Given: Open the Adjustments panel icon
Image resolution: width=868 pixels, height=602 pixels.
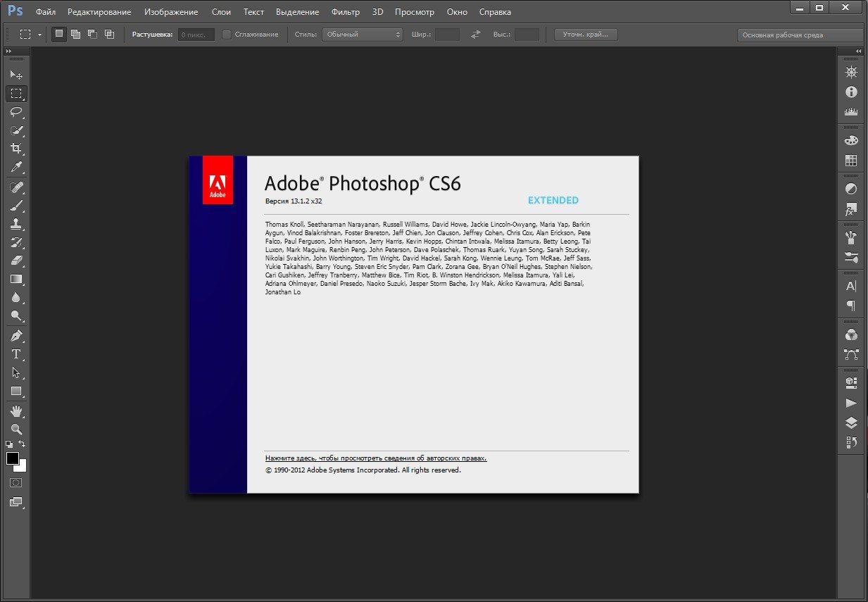Looking at the screenshot, I should 851,189.
